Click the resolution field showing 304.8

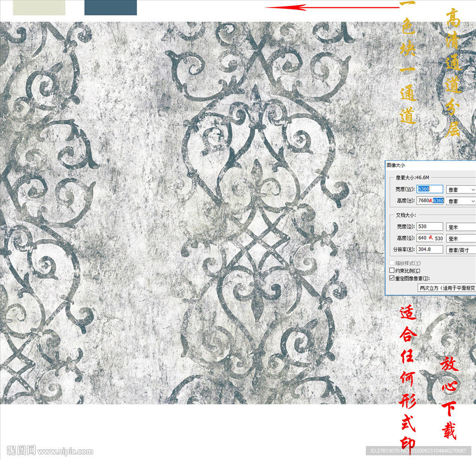click(430, 250)
